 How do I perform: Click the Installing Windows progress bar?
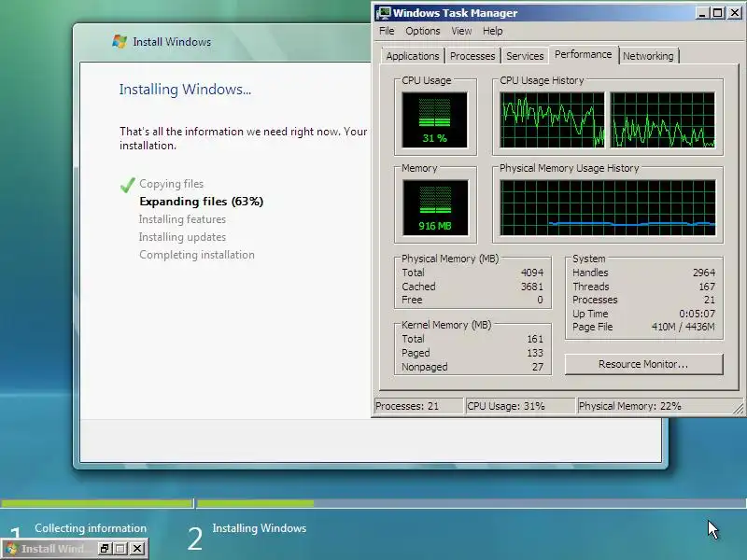[472, 503]
